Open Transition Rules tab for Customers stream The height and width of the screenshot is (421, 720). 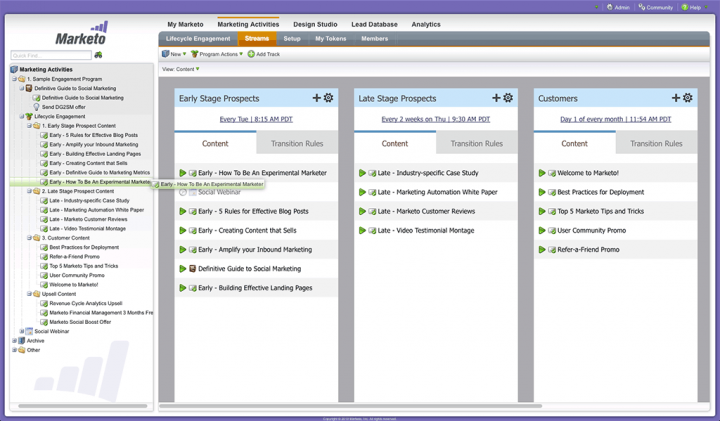[x=656, y=143]
